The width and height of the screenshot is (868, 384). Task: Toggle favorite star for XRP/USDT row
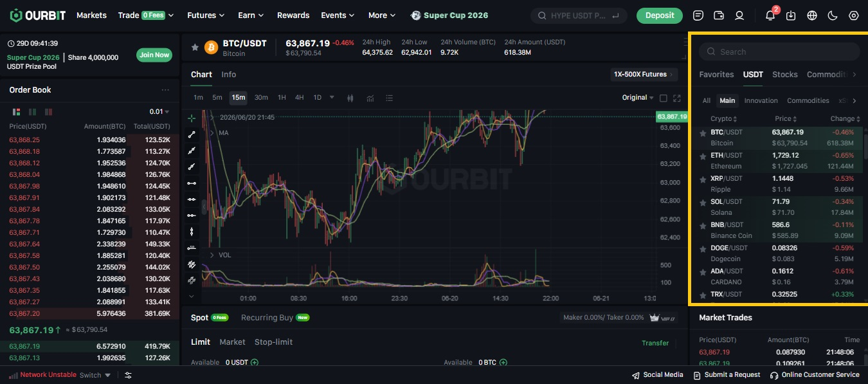point(703,179)
